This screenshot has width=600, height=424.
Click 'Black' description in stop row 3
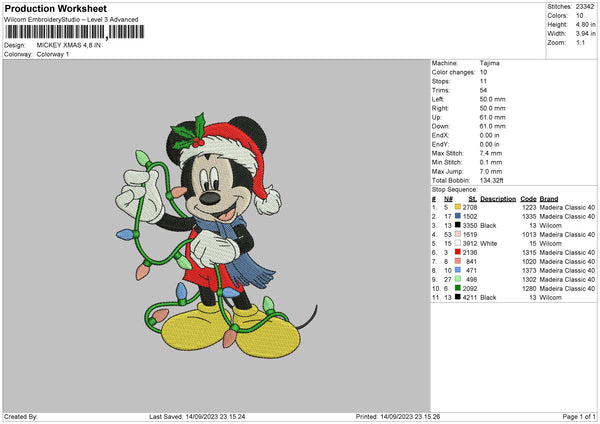tap(488, 225)
